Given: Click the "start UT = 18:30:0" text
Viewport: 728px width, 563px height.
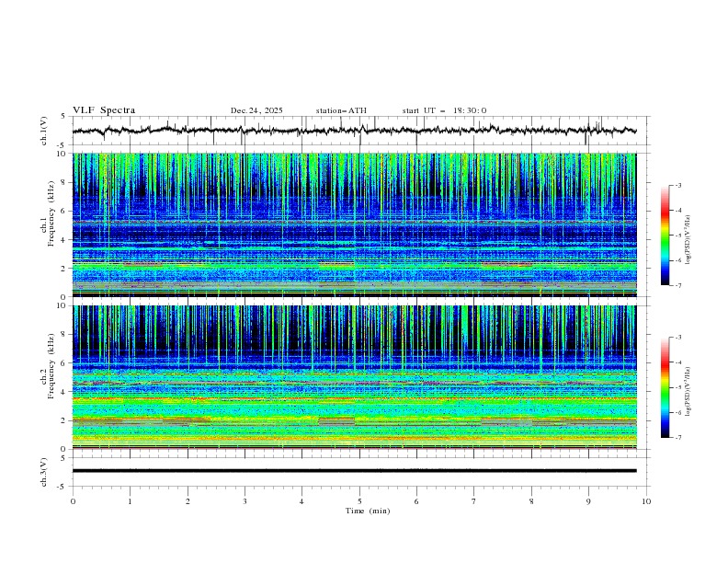Looking at the screenshot, I should [x=444, y=110].
